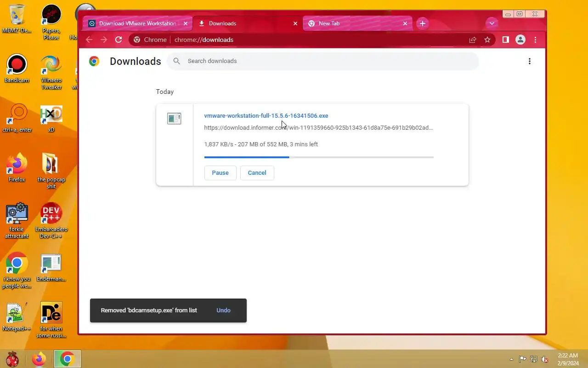Open 'for when some russi...' desktop shortcut
Screen dimensions: 588x368
pos(51,320)
